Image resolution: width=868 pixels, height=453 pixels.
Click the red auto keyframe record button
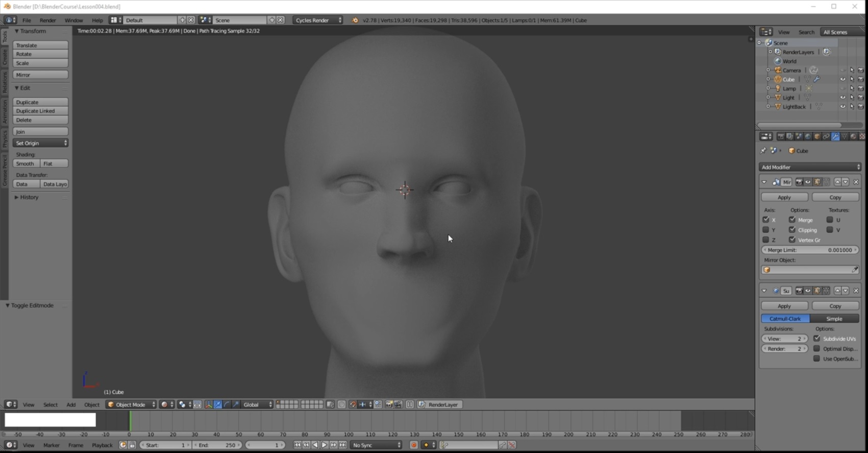click(414, 445)
